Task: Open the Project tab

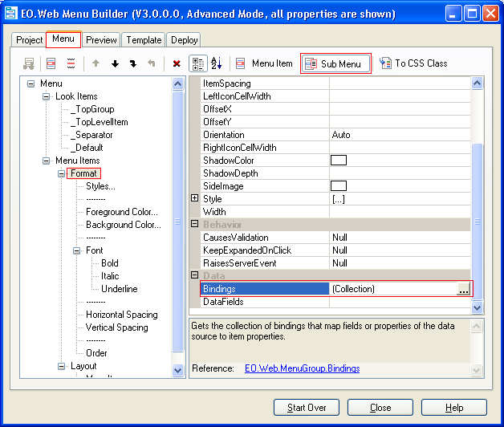Action: click(29, 40)
